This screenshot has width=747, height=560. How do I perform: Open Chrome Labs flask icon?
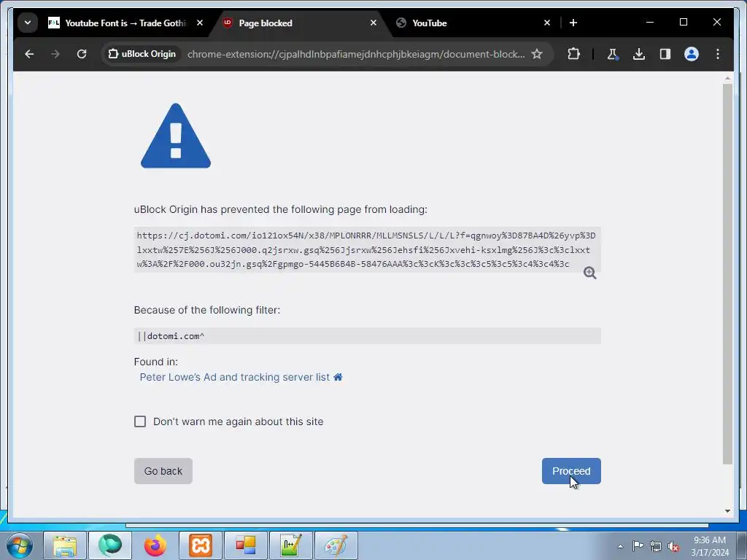(612, 54)
